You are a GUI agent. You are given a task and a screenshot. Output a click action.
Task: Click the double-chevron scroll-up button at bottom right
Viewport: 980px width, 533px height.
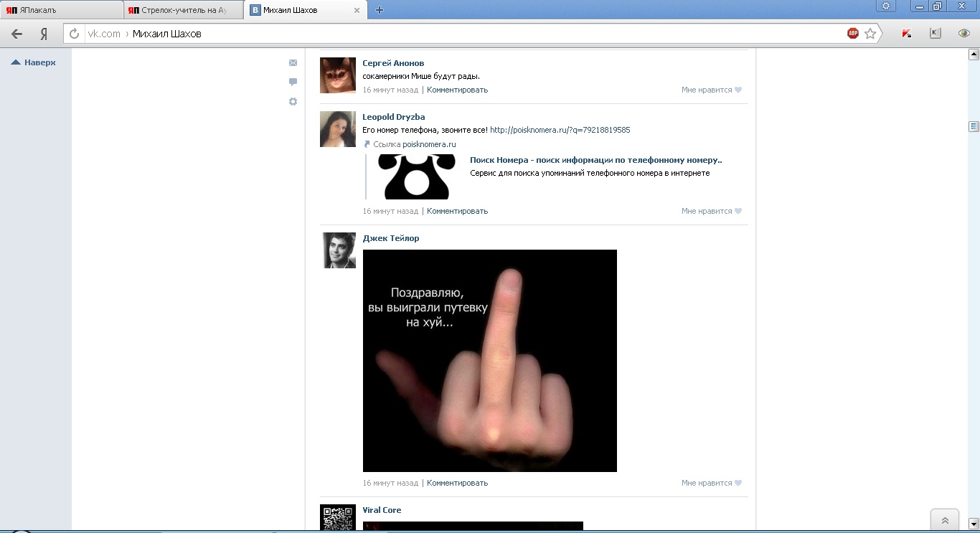[x=945, y=521]
